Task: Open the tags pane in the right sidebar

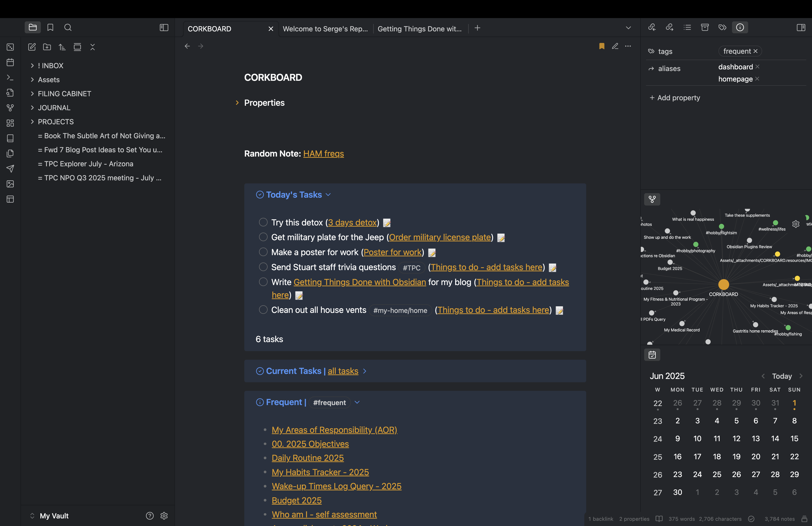Action: tap(723, 27)
